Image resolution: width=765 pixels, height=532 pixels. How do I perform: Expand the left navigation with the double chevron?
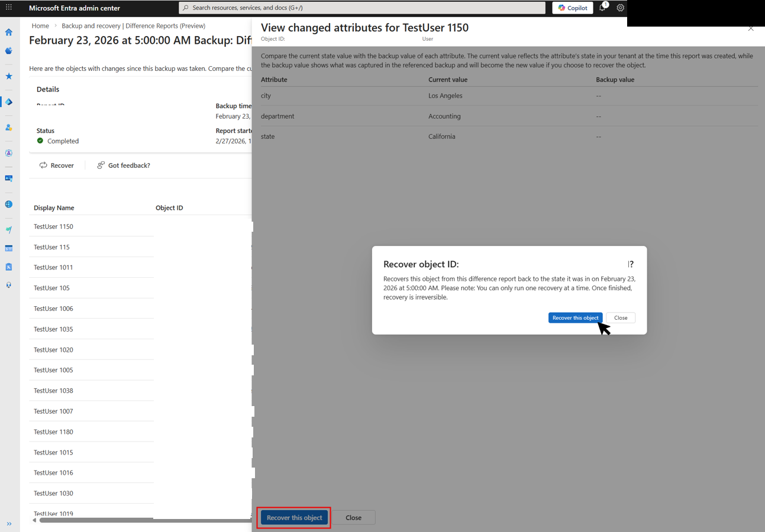point(10,524)
